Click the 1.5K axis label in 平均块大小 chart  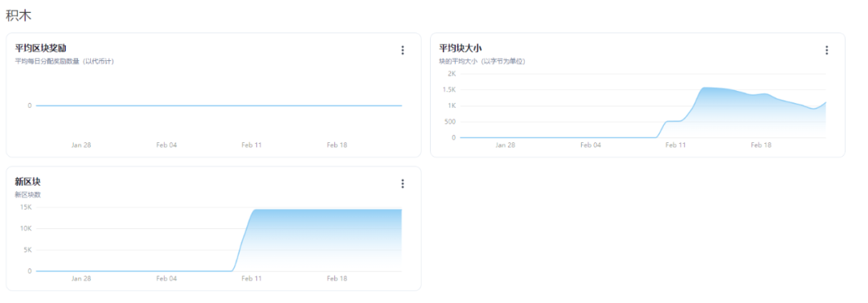[x=449, y=90]
